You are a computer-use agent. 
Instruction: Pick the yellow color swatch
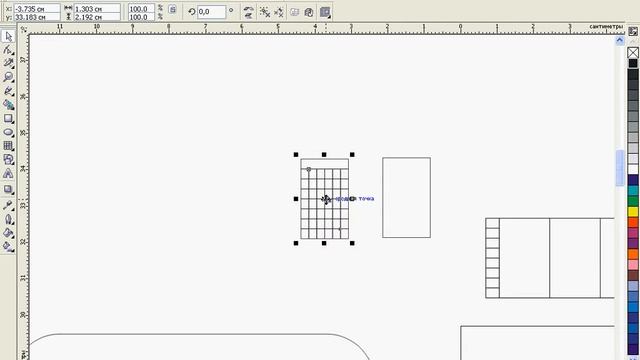pos(633,212)
